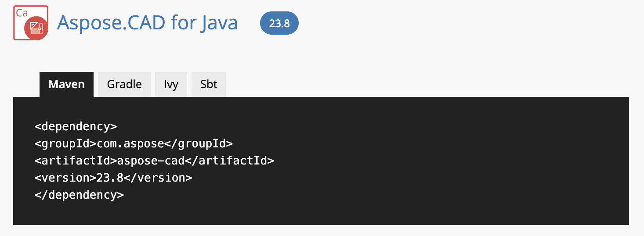Click the closing </version> tag
Viewport: 644px width, 236px height.
(x=158, y=178)
